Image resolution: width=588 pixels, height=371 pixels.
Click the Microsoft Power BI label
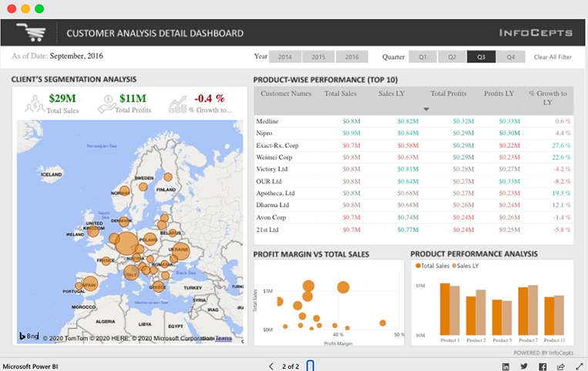(30, 366)
